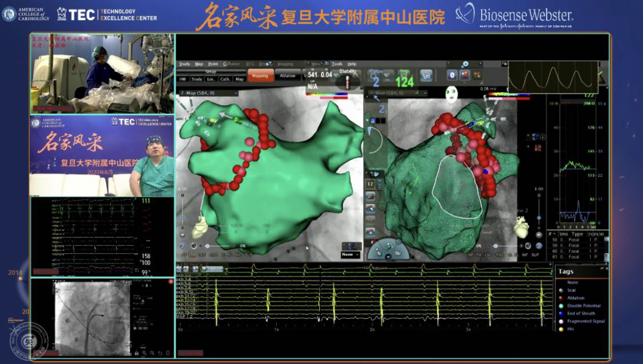Open the Study menu
Image resolution: width=643 pixels, height=364 pixels.
pos(185,64)
